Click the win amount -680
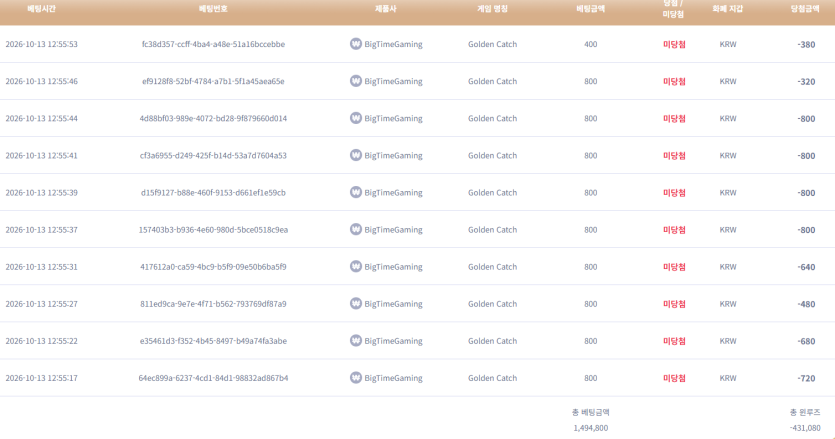Image resolution: width=835 pixels, height=439 pixels. pos(806,342)
